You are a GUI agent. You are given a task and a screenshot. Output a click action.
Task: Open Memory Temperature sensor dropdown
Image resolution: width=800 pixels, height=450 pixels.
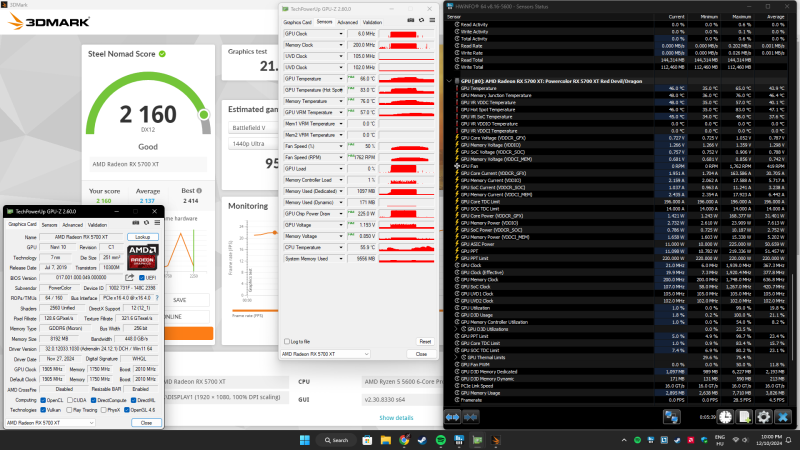click(341, 101)
